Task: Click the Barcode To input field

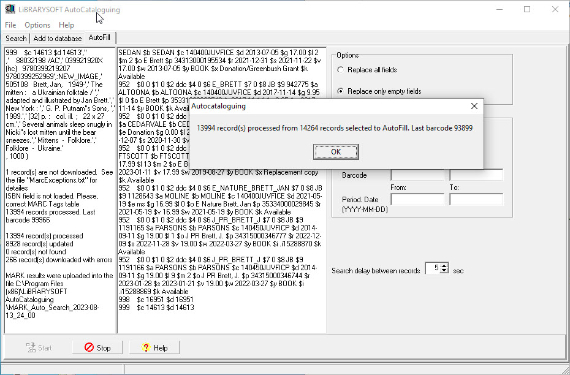Action: click(x=476, y=175)
